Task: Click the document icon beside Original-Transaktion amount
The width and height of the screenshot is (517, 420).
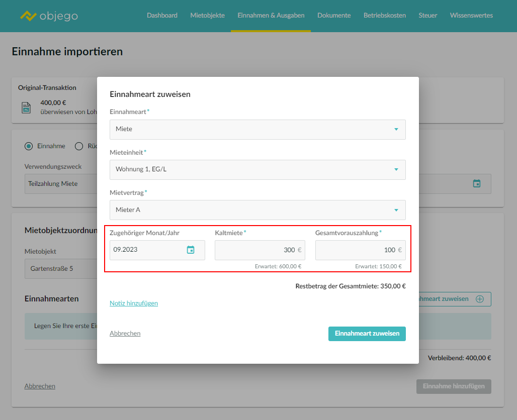Action: [x=26, y=108]
